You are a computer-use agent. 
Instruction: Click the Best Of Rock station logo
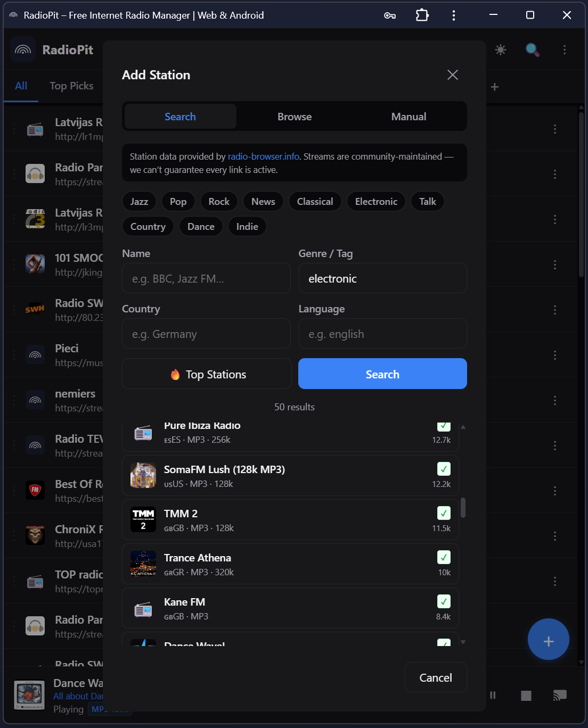pyautogui.click(x=35, y=490)
